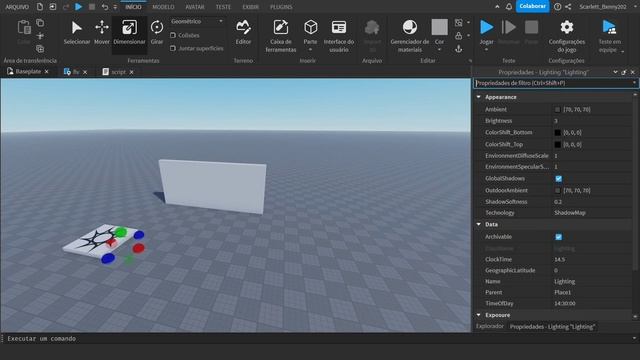Screen dimensions: 640x360
Task: Click the property filter search field
Action: coord(555,83)
